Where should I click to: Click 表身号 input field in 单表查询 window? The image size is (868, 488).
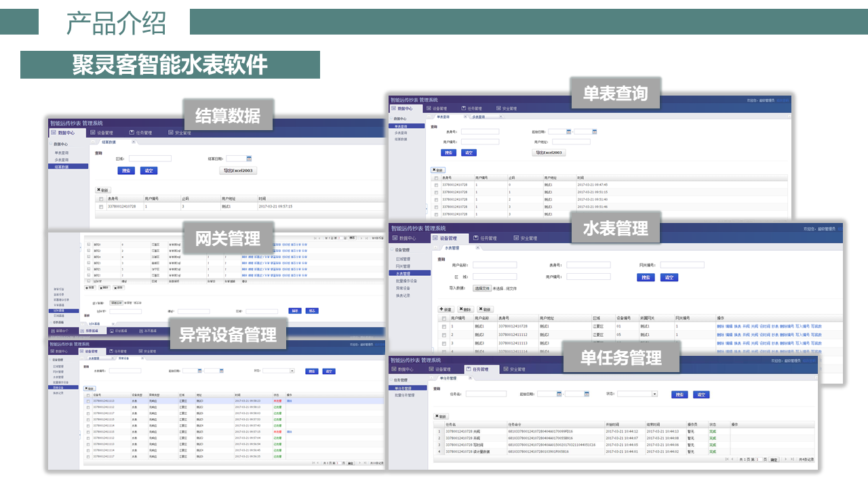pos(480,131)
